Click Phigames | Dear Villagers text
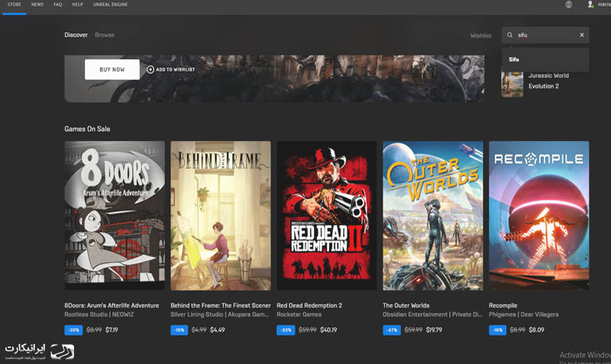Screen dimensions: 611x364 point(524,314)
